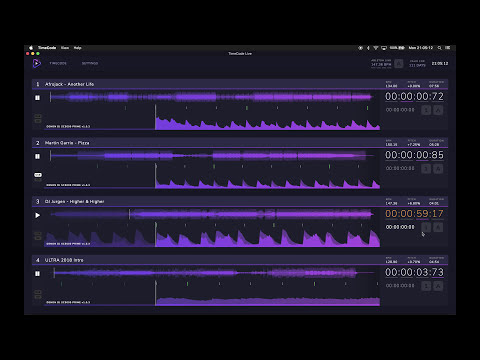Click deck 1 BPM value

pyautogui.click(x=391, y=86)
